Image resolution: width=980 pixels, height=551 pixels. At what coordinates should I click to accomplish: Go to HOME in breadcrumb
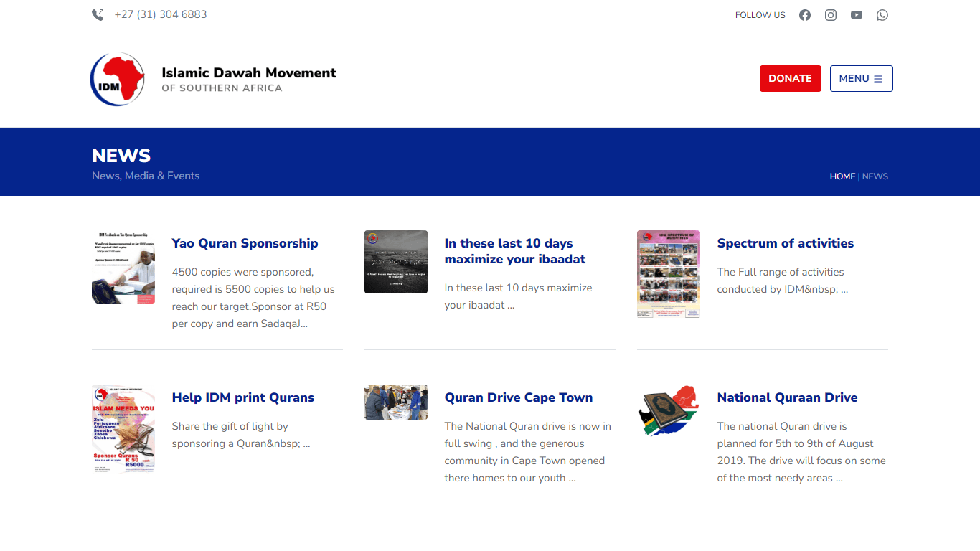(x=842, y=176)
